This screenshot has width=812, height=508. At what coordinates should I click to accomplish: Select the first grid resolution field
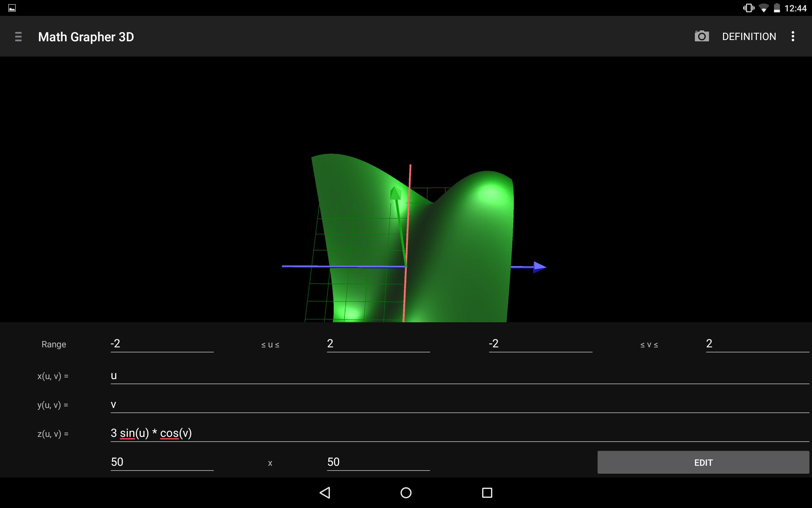coord(162,462)
